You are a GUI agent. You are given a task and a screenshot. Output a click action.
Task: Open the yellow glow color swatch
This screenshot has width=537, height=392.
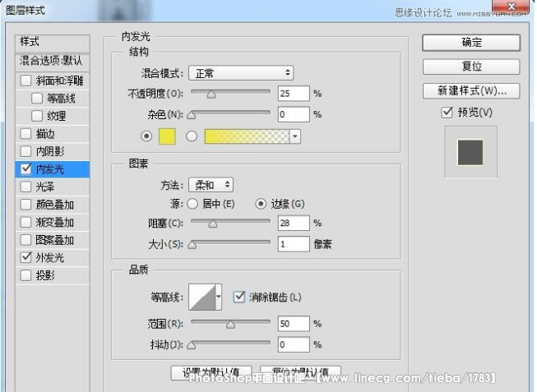(x=167, y=136)
